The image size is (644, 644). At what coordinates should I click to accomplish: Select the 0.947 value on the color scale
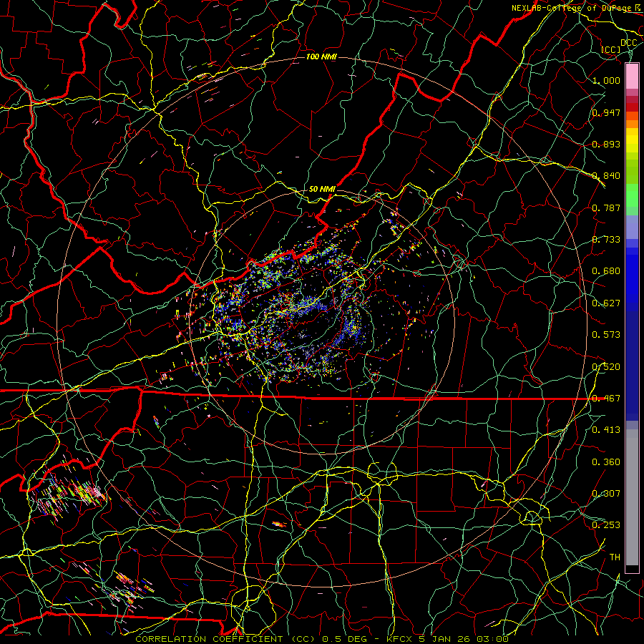click(x=606, y=112)
